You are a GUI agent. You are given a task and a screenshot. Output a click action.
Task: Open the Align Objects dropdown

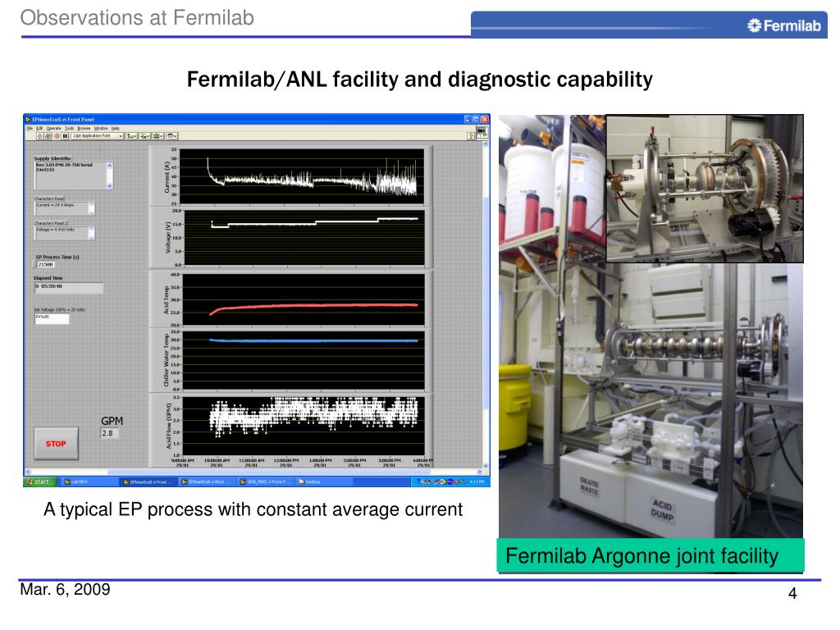pos(131,136)
